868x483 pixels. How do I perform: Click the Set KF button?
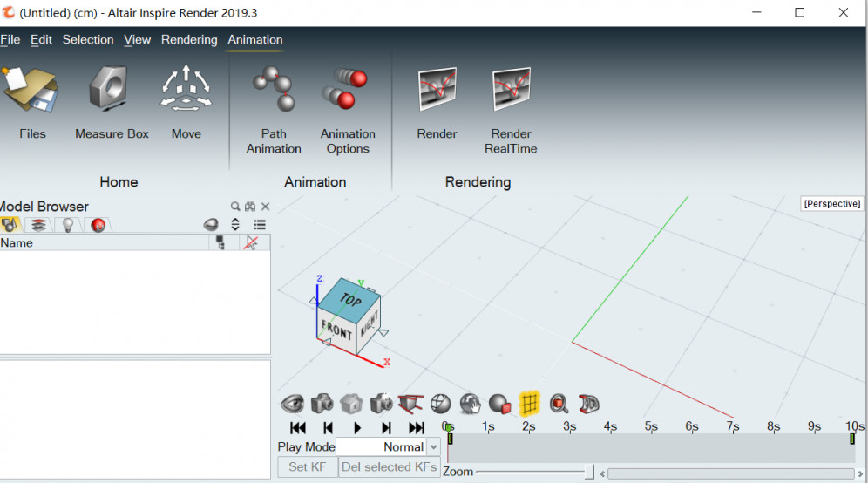[x=308, y=467]
